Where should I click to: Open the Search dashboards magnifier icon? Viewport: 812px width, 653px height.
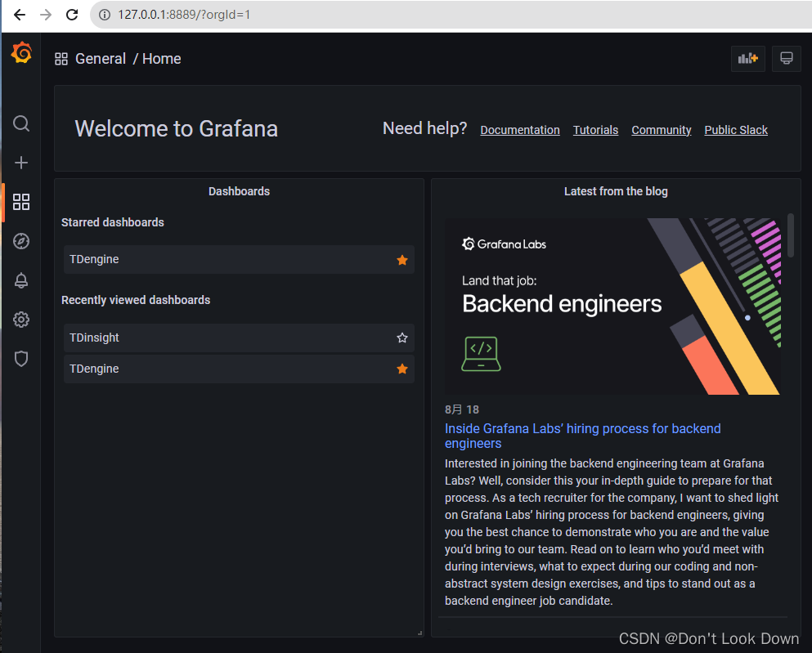click(x=21, y=123)
